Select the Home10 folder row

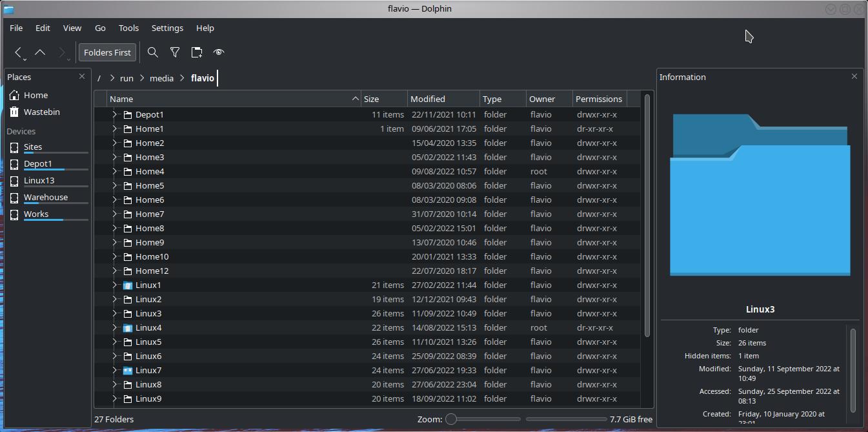point(367,256)
